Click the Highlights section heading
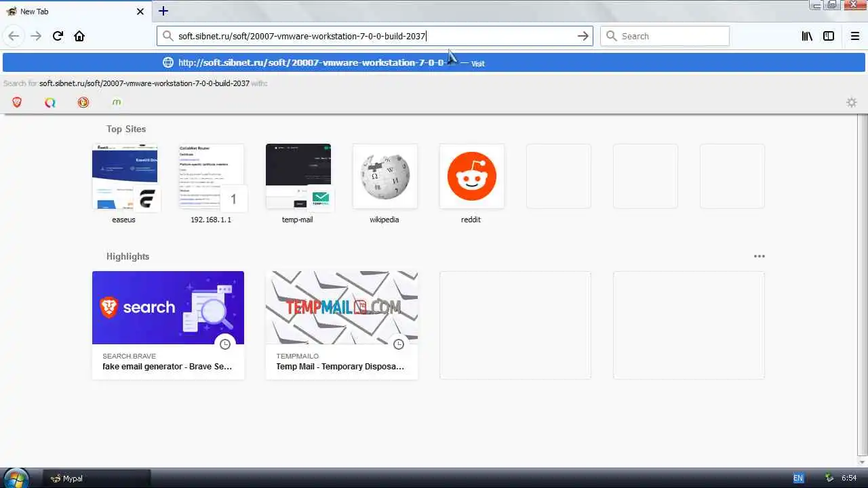Image resolution: width=868 pixels, height=488 pixels. [127, 256]
